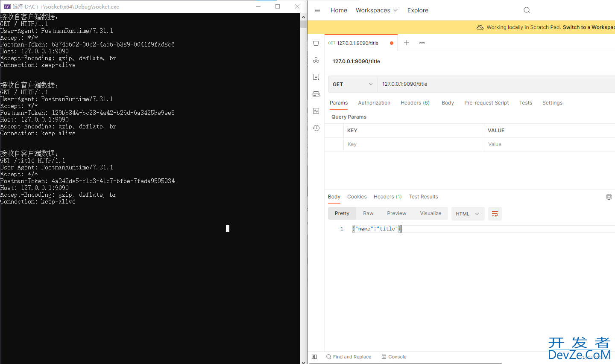This screenshot has height=364, width=615.
Task: Click the request URL input field
Action: tap(496, 84)
